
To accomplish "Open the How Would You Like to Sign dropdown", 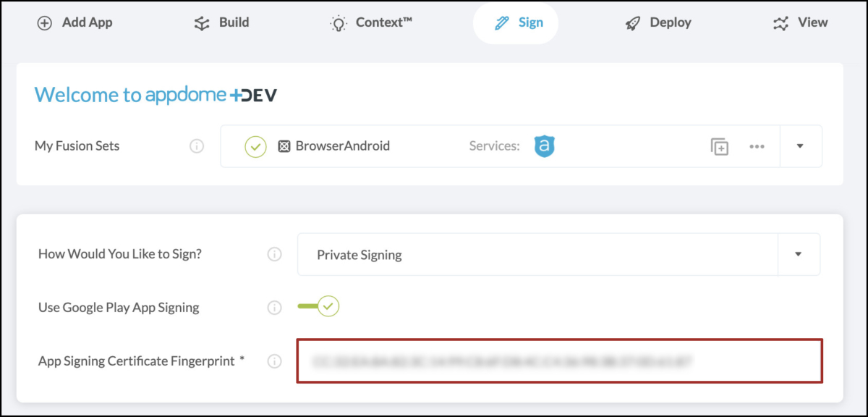I will point(557,254).
